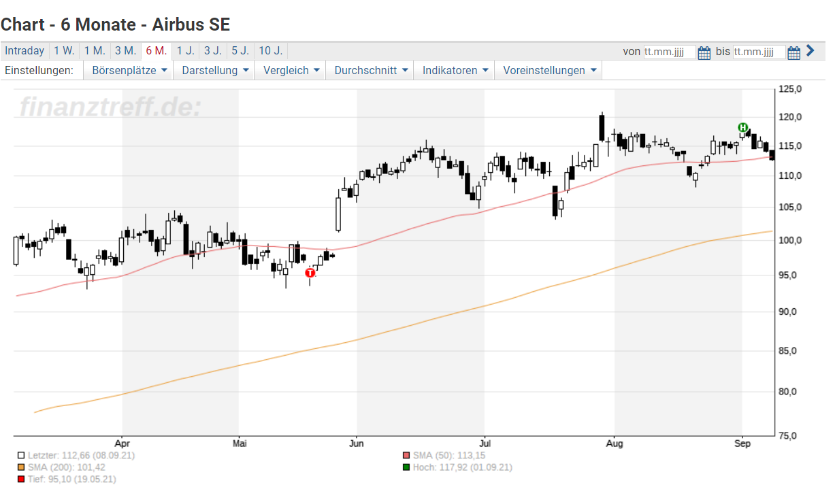Image resolution: width=835 pixels, height=504 pixels.
Task: Select the 1 M. timeframe tab
Action: coord(95,50)
